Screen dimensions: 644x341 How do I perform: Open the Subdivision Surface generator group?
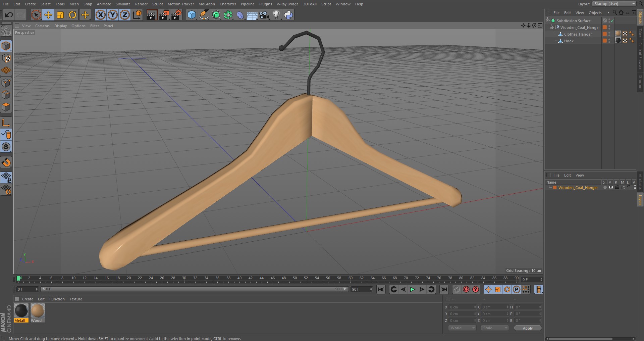pos(216,15)
